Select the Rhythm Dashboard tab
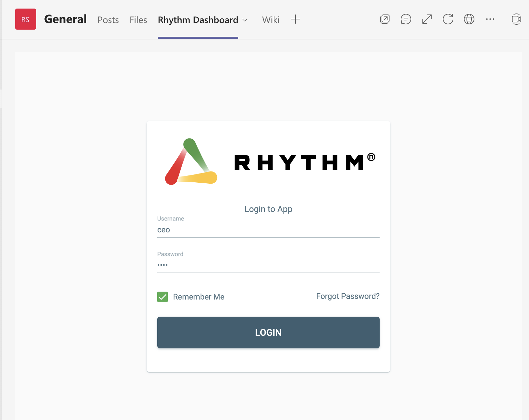 click(x=198, y=20)
